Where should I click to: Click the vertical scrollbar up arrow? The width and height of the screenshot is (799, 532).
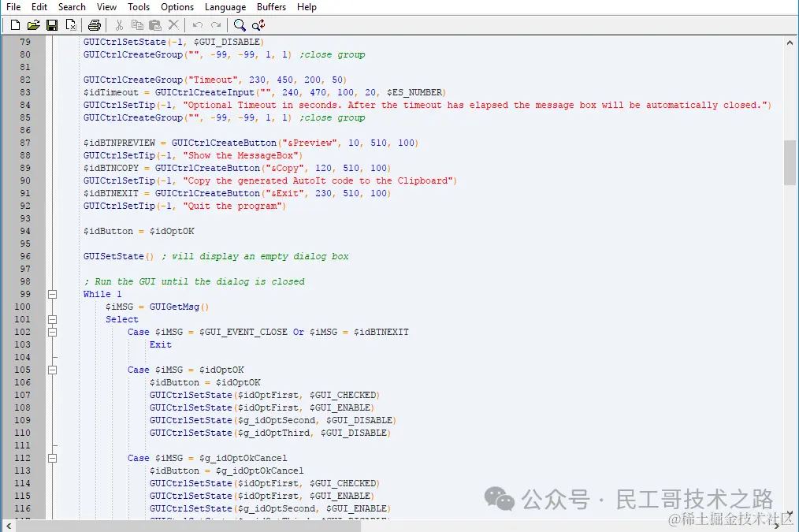790,43
